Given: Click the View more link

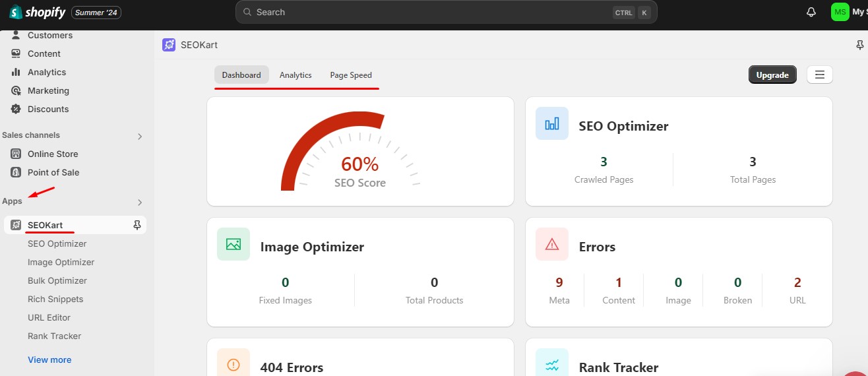Looking at the screenshot, I should coord(49,360).
